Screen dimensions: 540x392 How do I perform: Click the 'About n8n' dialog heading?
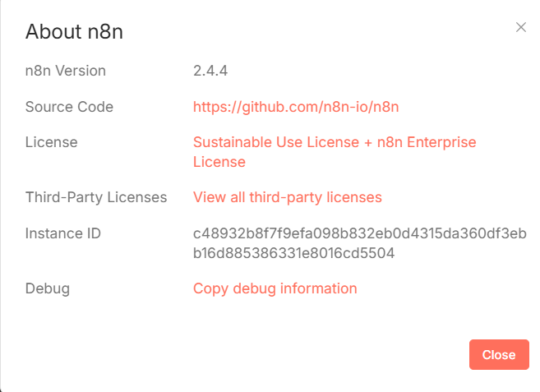coord(74,31)
